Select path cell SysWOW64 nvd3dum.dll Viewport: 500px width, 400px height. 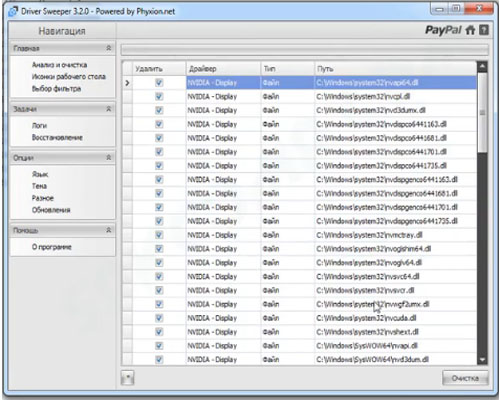click(x=396, y=359)
